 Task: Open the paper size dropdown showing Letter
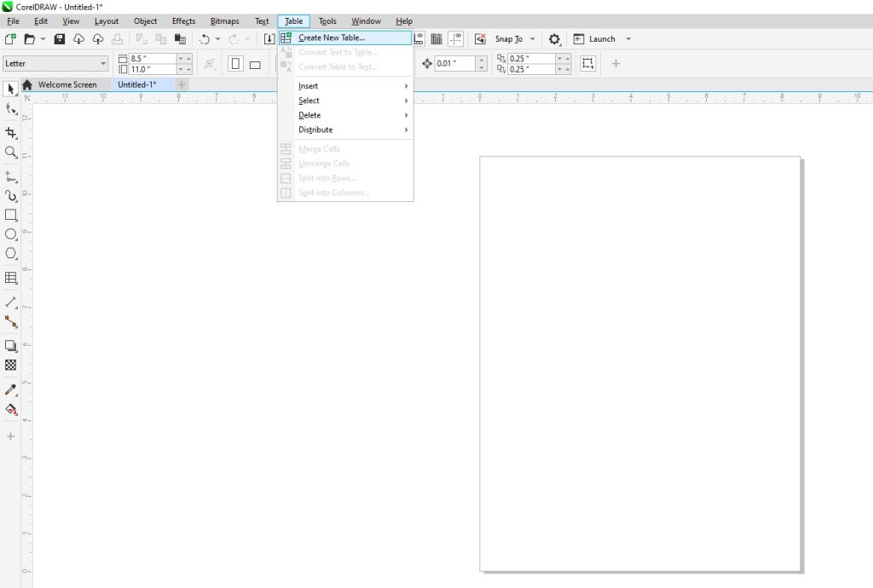click(x=55, y=63)
